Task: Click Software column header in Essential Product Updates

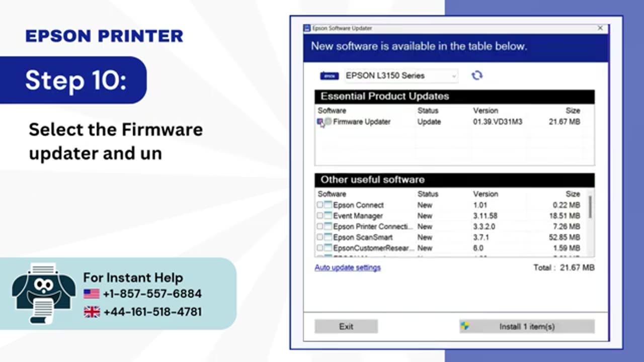Action: [332, 111]
